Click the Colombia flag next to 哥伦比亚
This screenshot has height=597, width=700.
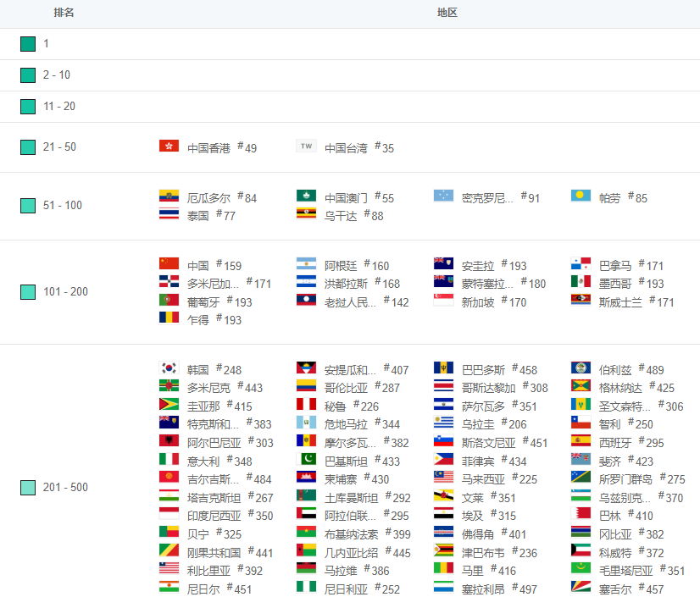306,386
